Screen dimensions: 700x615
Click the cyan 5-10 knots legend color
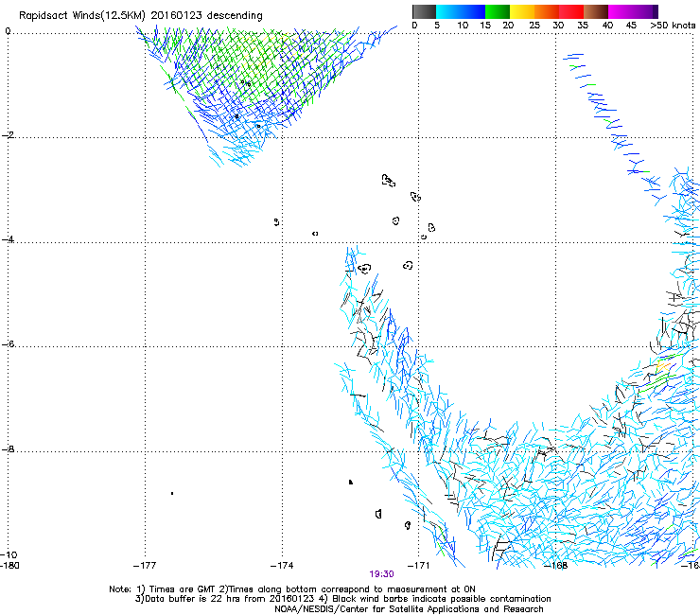[x=447, y=11]
